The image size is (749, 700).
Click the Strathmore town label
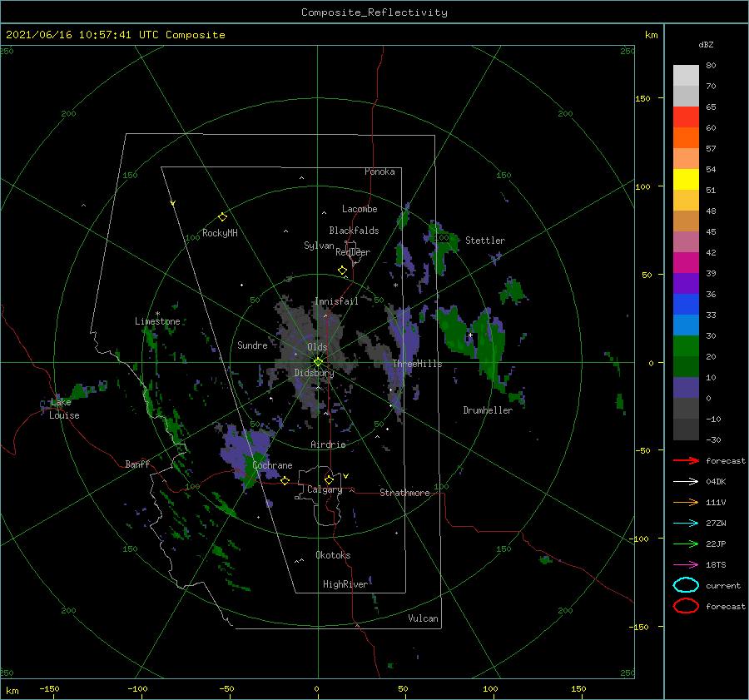point(404,493)
